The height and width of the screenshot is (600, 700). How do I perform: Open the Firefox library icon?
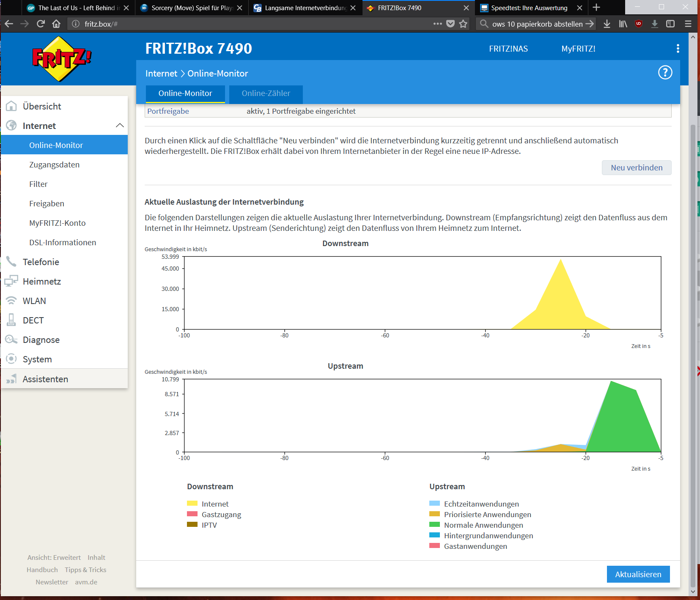(x=623, y=24)
